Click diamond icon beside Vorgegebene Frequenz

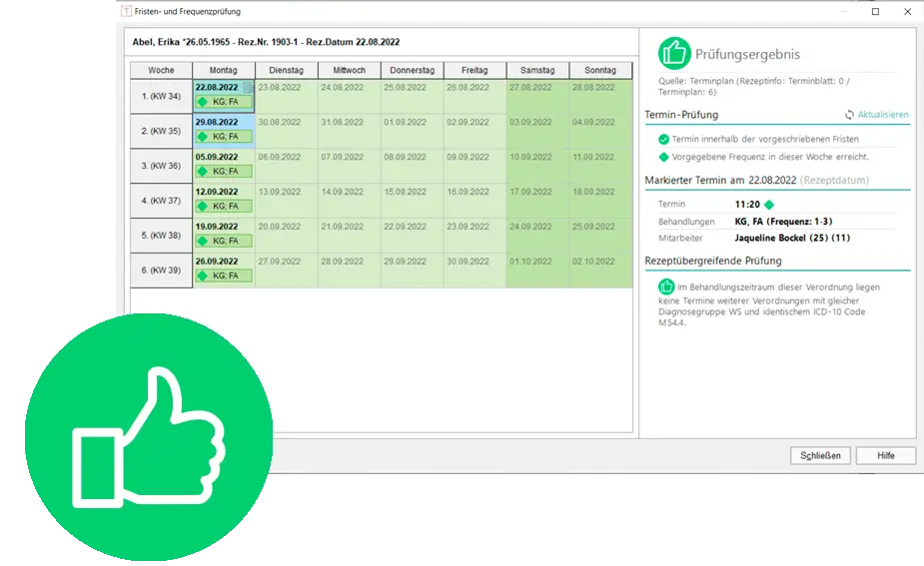point(664,157)
